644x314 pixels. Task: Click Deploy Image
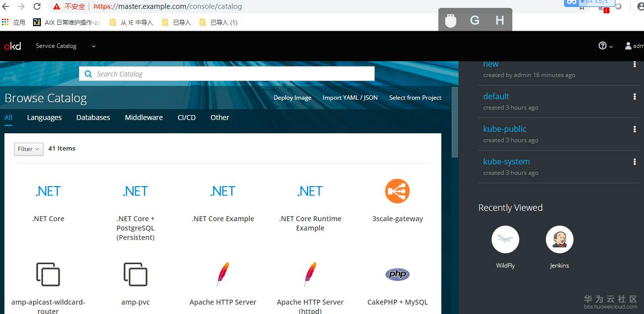(292, 98)
